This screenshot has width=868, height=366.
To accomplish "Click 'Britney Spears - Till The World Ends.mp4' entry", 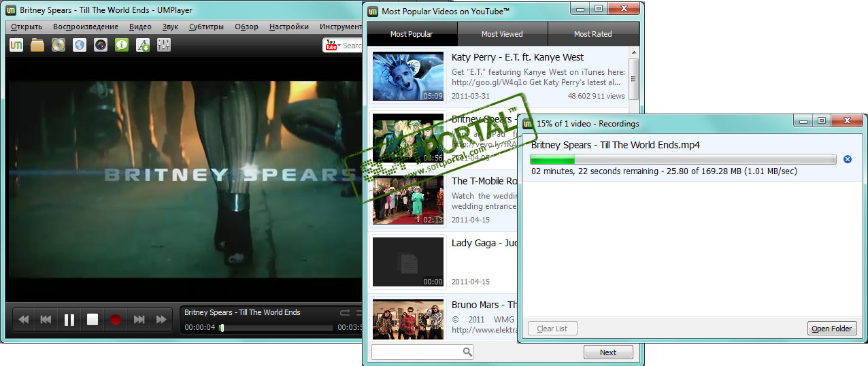I will coord(616,145).
